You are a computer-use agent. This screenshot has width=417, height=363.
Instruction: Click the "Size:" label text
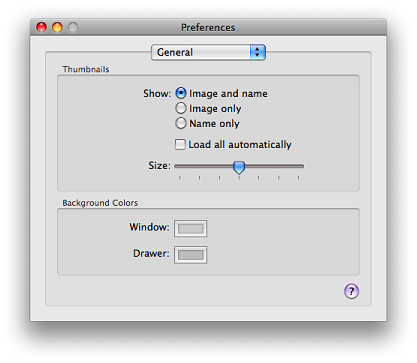(x=159, y=165)
